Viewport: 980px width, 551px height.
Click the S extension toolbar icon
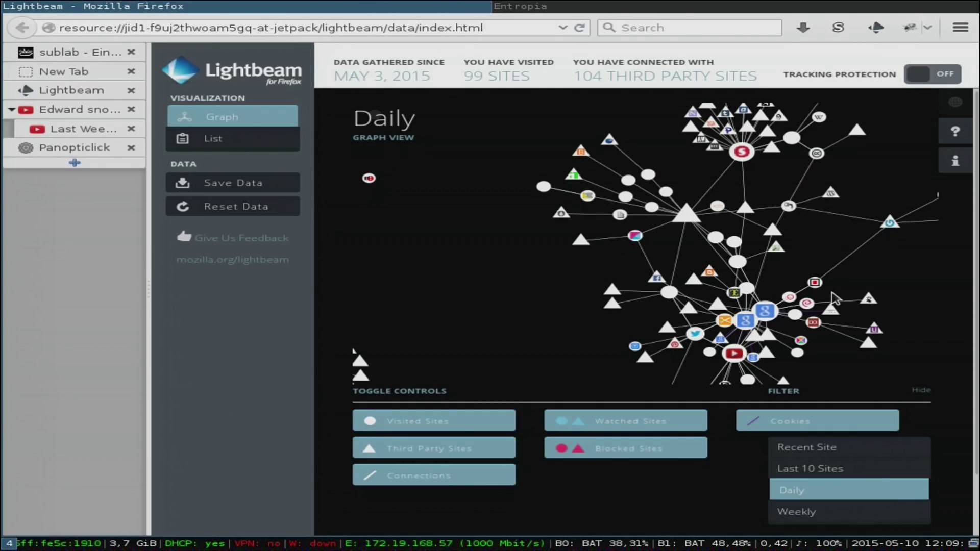pos(838,28)
